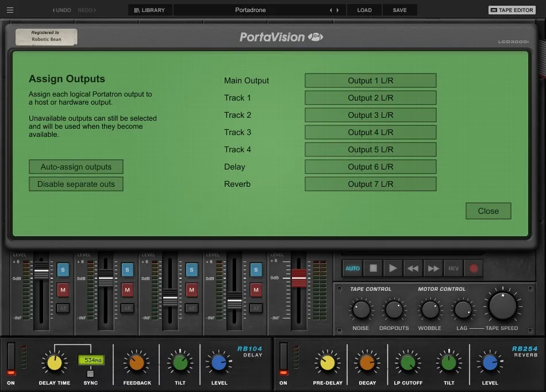This screenshot has height=392, width=546.
Task: Click the red Record button
Action: pyautogui.click(x=474, y=268)
